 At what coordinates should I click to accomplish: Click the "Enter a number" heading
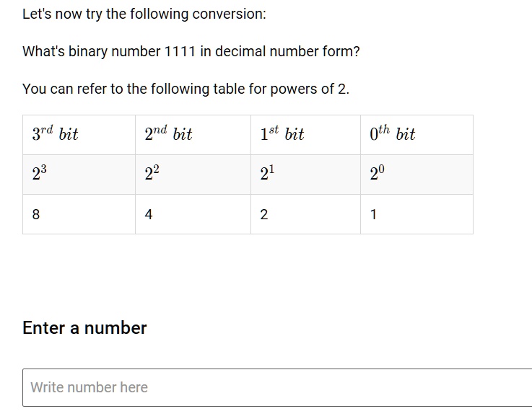84,328
